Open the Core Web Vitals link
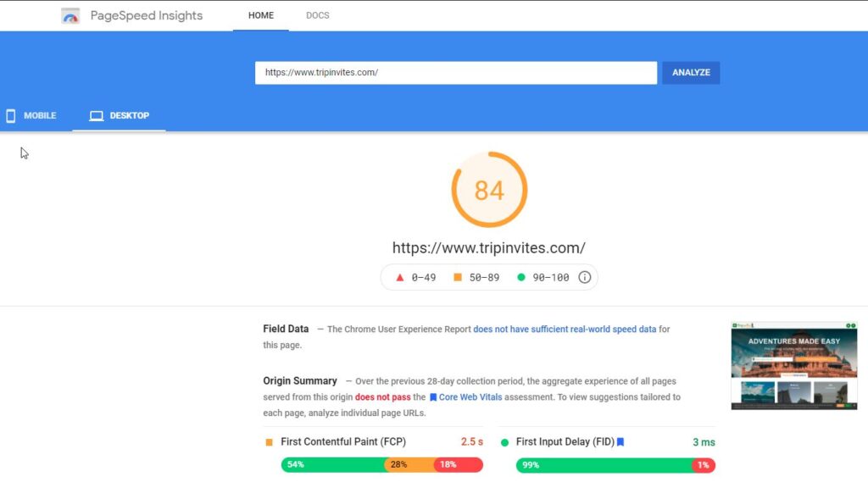The width and height of the screenshot is (868, 482). tap(470, 397)
